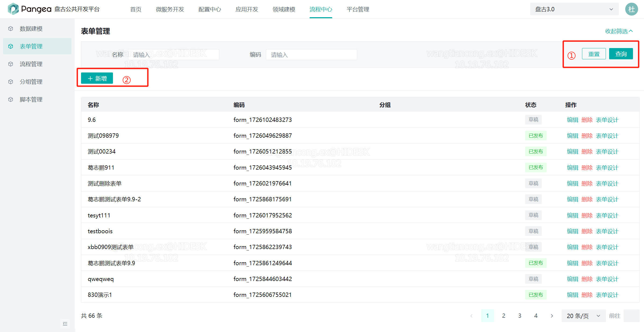Click the 共 66 条 total count
Screen dimensions: 644x332
pos(92,316)
